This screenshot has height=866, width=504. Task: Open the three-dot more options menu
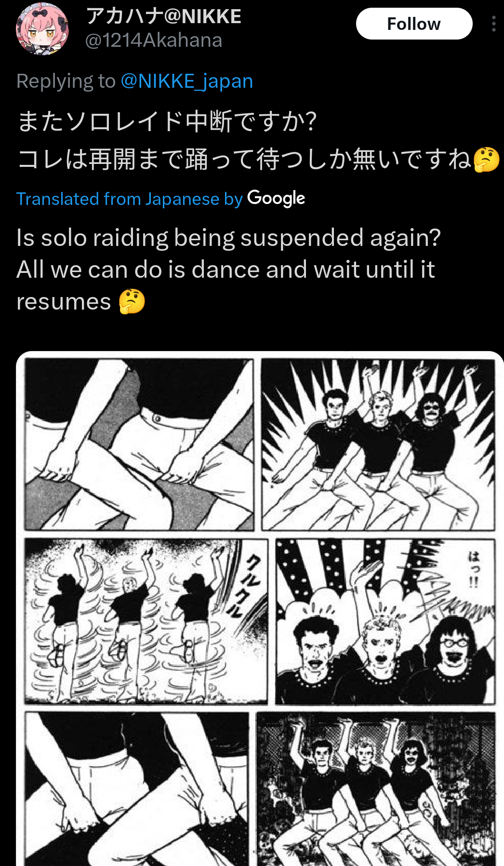pos(494,24)
